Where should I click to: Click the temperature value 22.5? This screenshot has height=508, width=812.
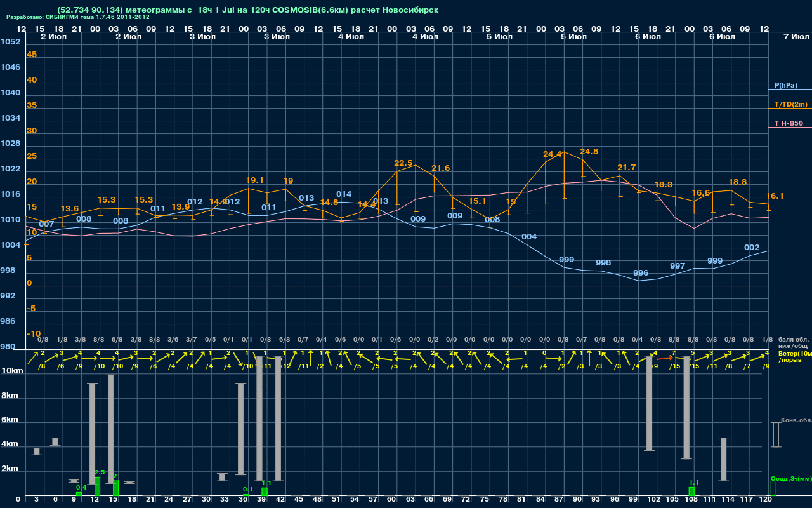pyautogui.click(x=403, y=163)
